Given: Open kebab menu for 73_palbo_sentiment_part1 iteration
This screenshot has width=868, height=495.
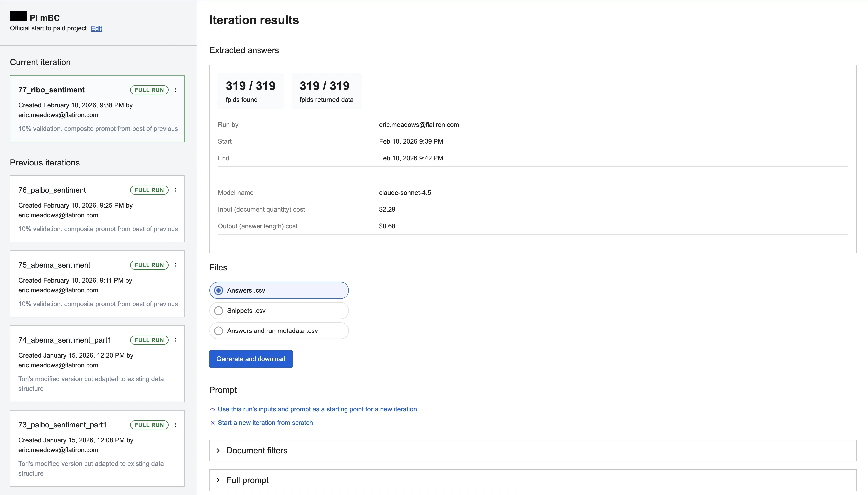Looking at the screenshot, I should [176, 425].
